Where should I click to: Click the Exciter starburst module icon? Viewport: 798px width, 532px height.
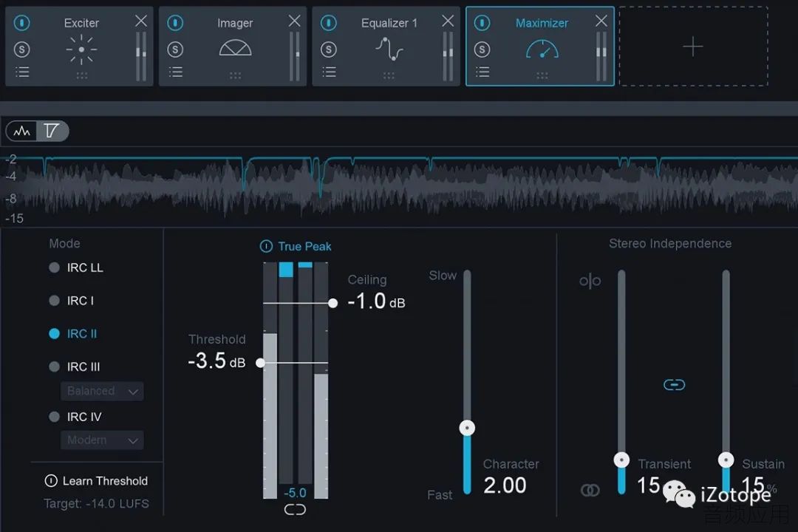pyautogui.click(x=81, y=50)
